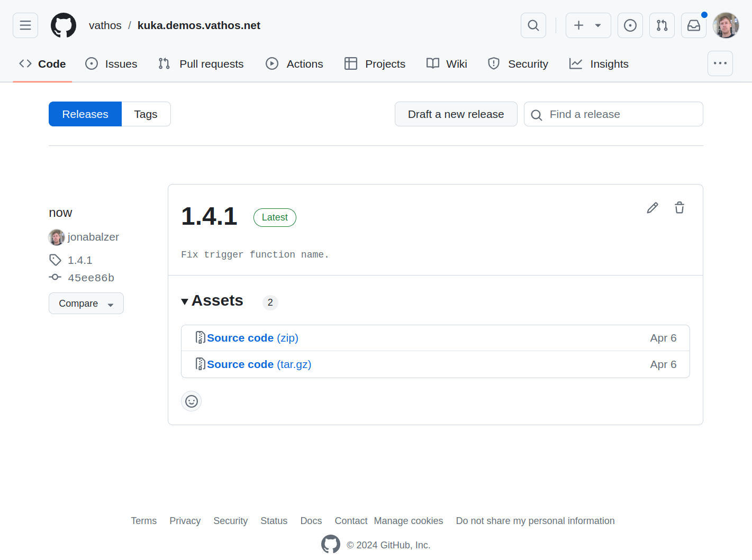Open the more options ellipsis menu

point(720,63)
